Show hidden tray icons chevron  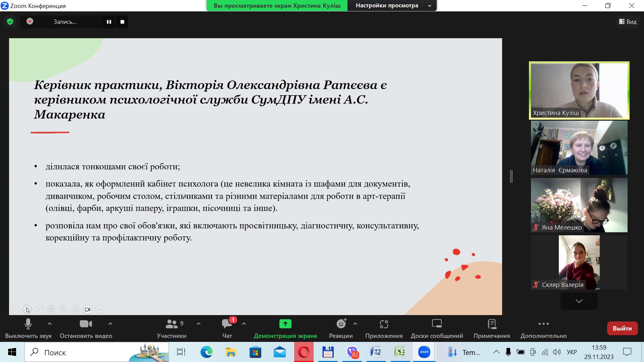(496, 352)
